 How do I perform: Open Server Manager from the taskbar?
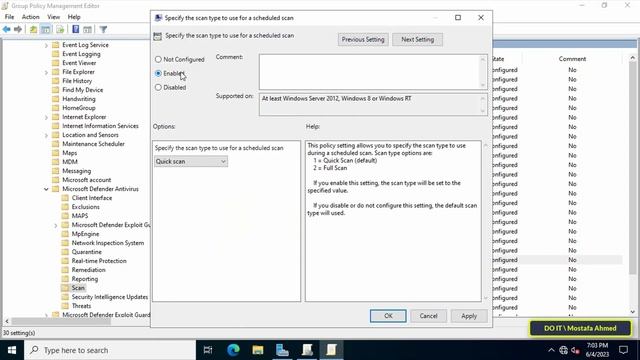click(x=282, y=350)
